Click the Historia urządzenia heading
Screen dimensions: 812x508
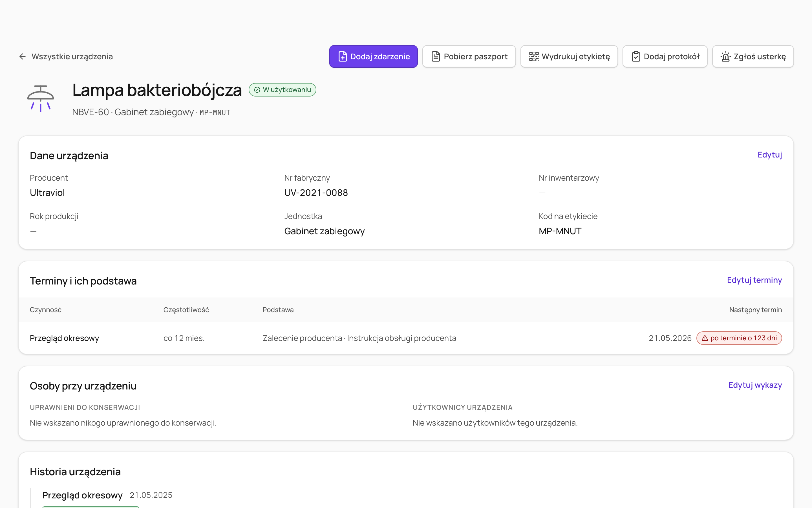point(75,472)
